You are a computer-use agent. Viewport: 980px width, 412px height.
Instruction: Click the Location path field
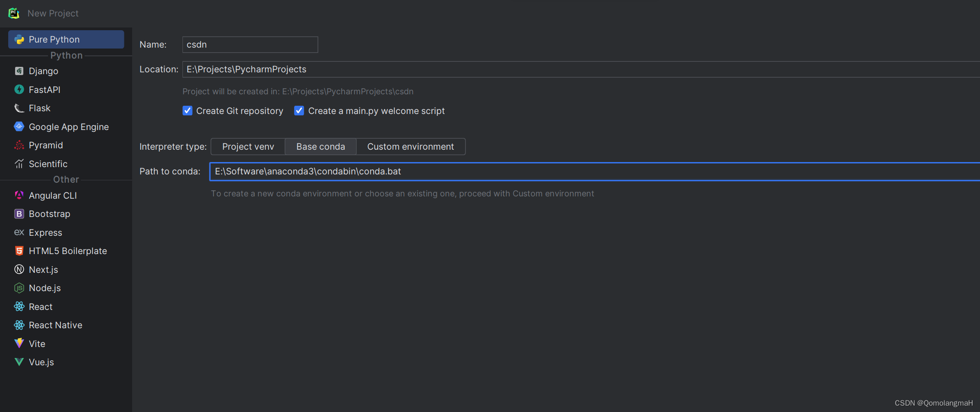[x=581, y=69]
